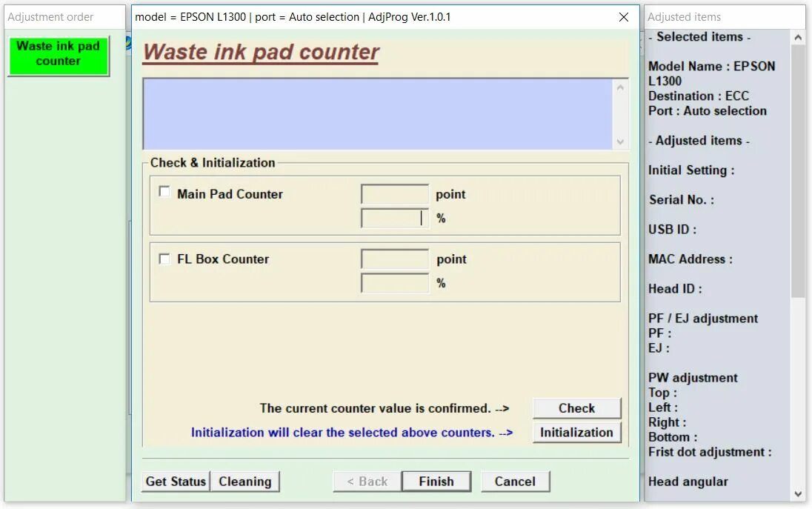Click the Check & Initialization group label
This screenshot has width=812, height=509.
(213, 162)
